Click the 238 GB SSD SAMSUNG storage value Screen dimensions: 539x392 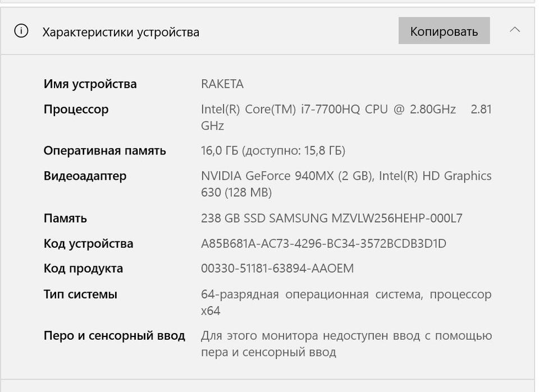(332, 218)
